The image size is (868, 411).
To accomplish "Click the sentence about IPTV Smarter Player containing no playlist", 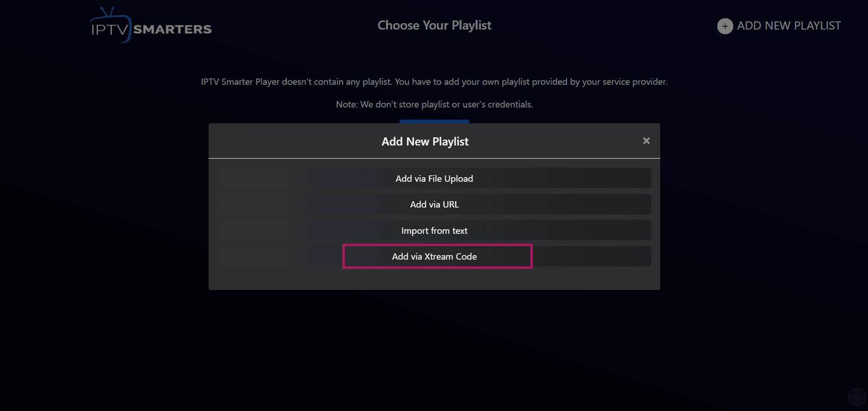I will click(296, 82).
